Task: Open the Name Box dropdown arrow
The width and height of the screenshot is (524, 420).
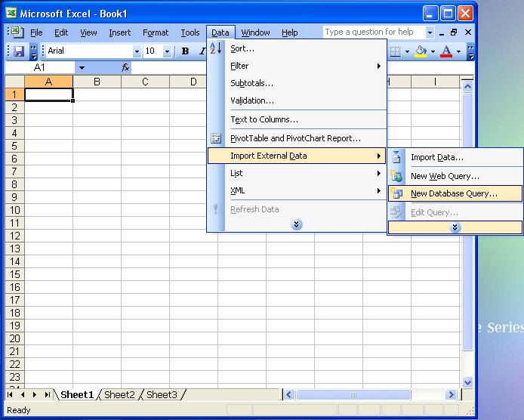Action: (x=82, y=68)
